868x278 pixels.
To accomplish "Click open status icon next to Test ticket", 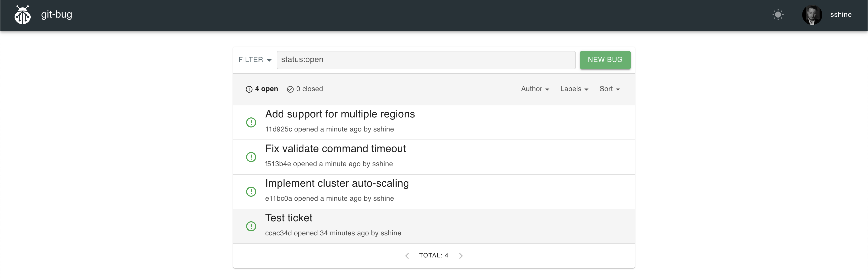I will click(x=251, y=226).
